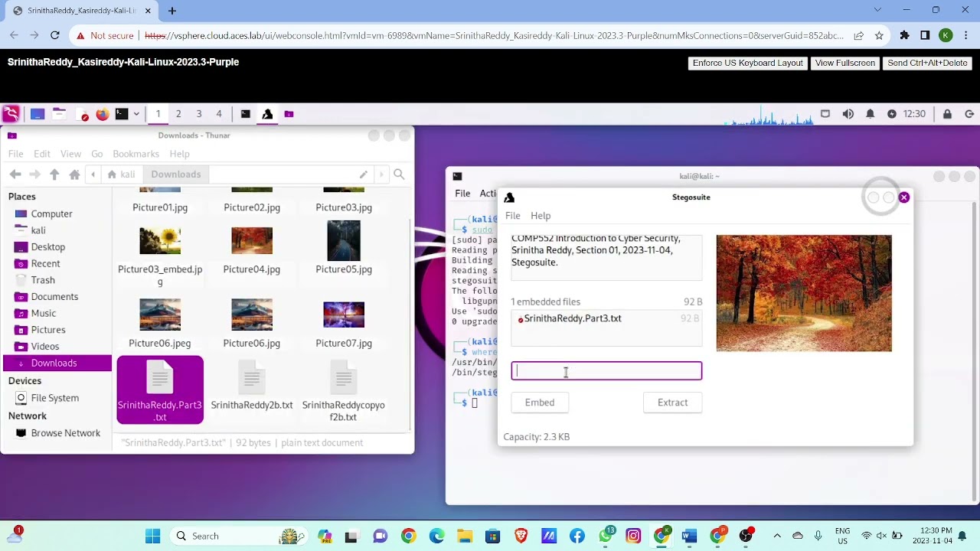Select the terminal window button in Kali taskbar
Screen dimensions: 980x551
coord(245,114)
